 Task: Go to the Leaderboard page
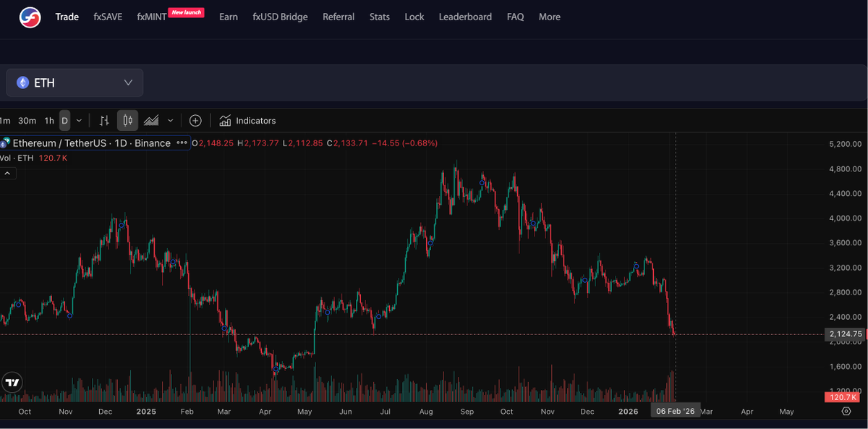coord(465,17)
